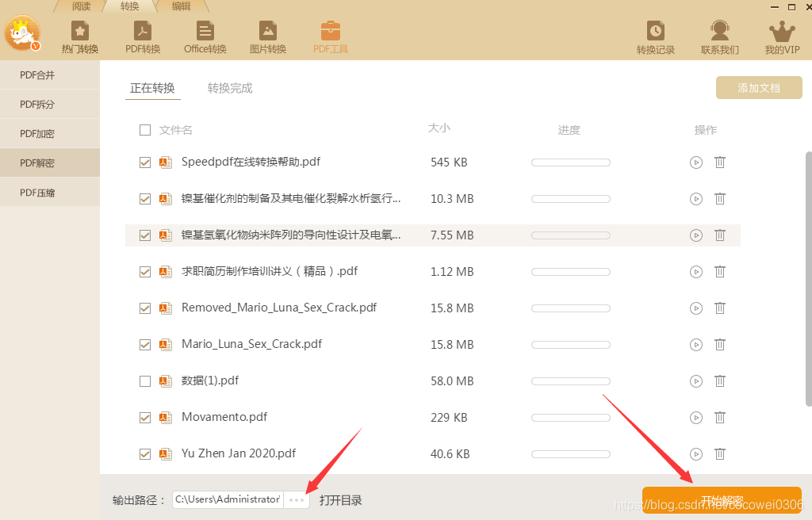This screenshot has width=812, height=520.
Task: Start conversion for 数据(1).pdf
Action: [696, 381]
